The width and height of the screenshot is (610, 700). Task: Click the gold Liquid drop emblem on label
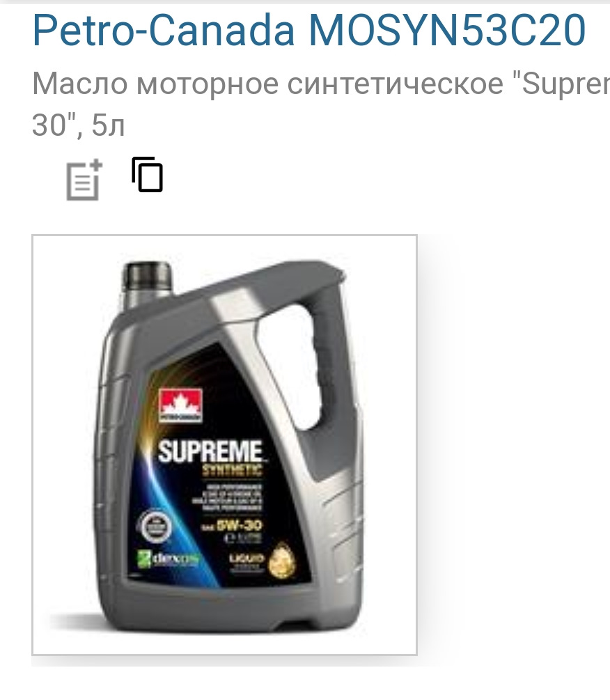click(282, 560)
